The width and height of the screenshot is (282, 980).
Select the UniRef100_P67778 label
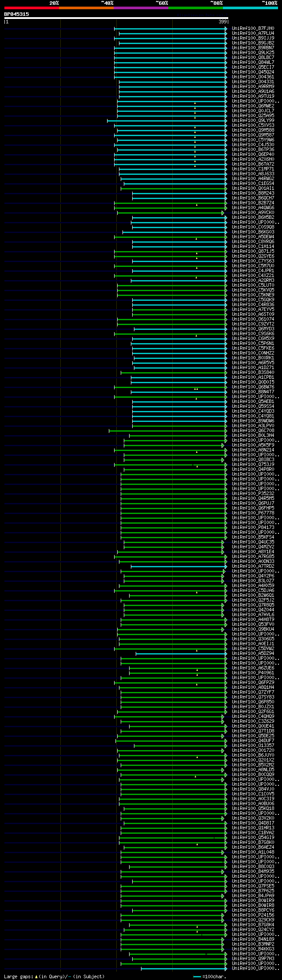click(x=253, y=513)
